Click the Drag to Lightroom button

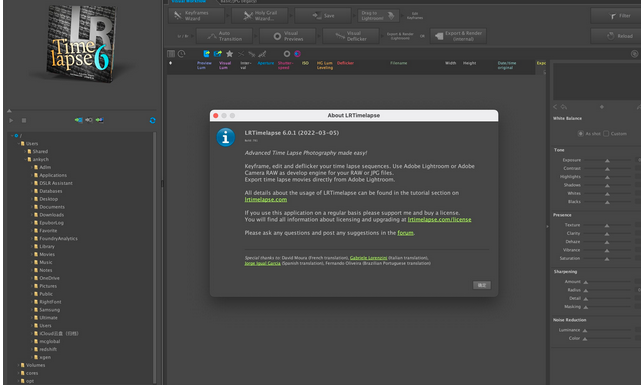click(378, 16)
